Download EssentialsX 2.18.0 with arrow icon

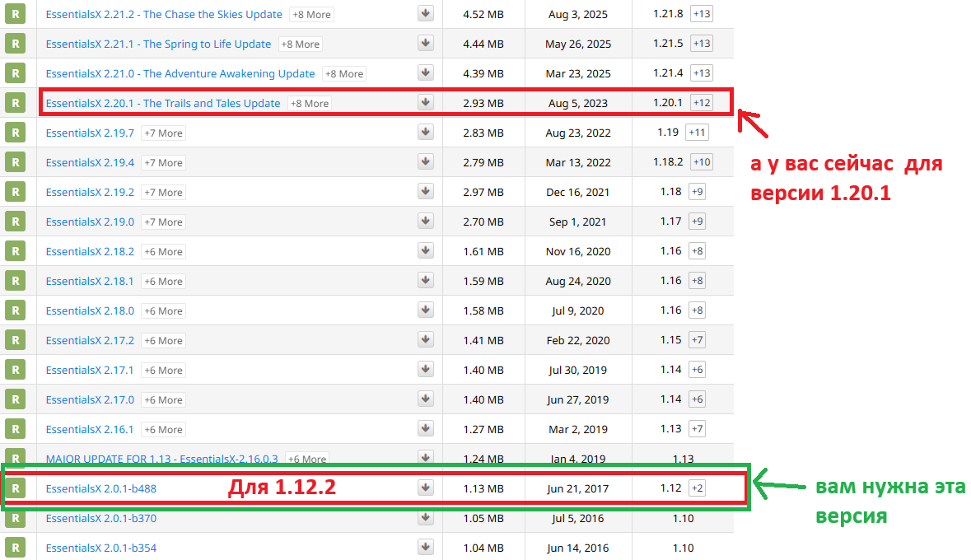[425, 310]
